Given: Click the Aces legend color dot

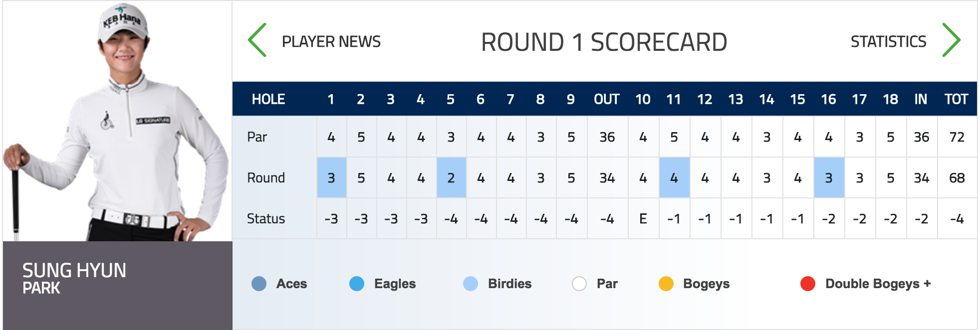Looking at the screenshot, I should click(259, 284).
